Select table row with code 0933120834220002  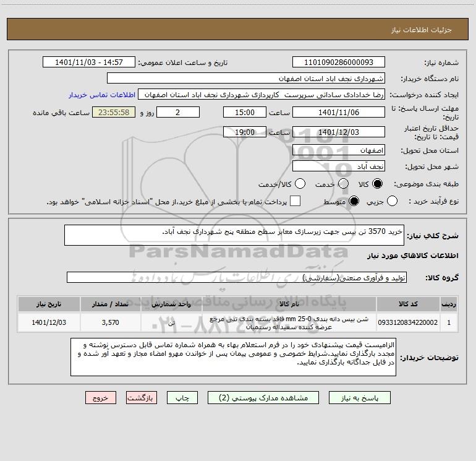click(x=238, y=323)
